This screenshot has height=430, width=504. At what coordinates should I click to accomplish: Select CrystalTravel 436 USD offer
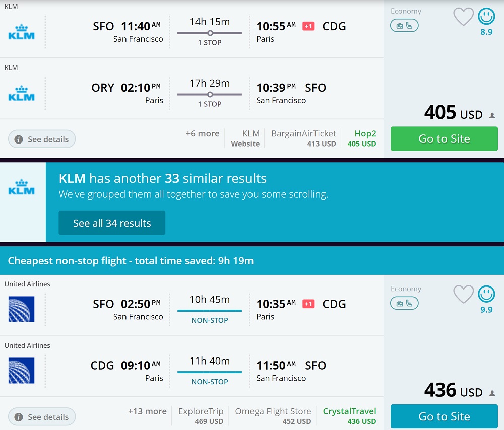click(349, 416)
